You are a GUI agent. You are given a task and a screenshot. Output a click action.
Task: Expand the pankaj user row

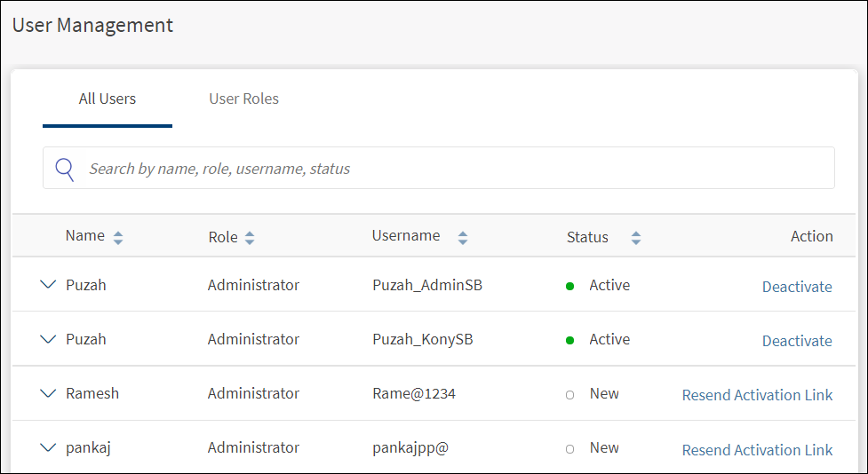(x=48, y=448)
